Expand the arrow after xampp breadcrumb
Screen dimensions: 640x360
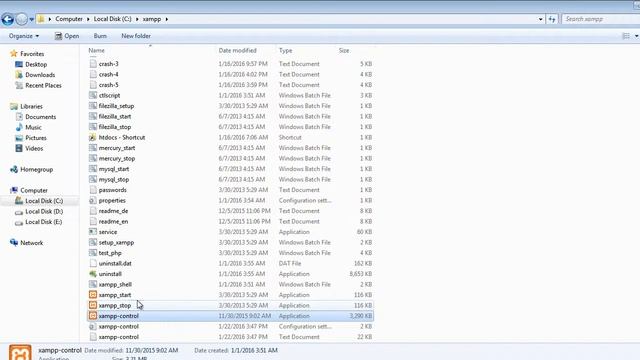pos(167,19)
